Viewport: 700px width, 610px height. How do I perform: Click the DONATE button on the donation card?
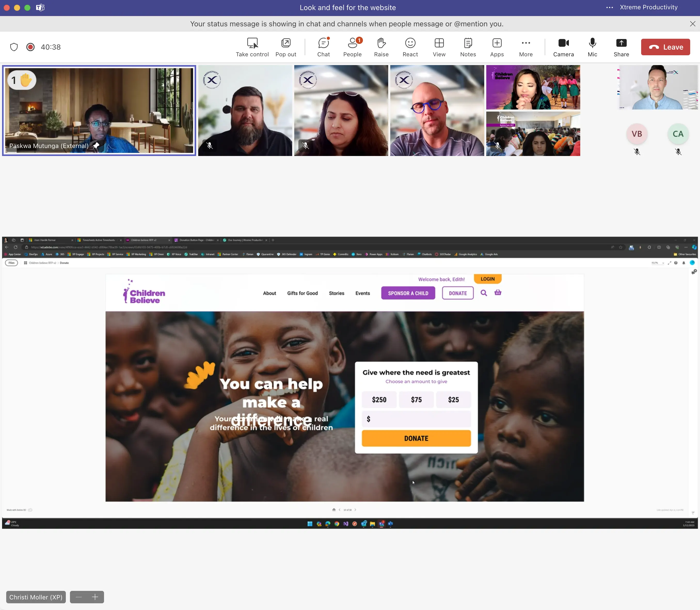point(416,438)
